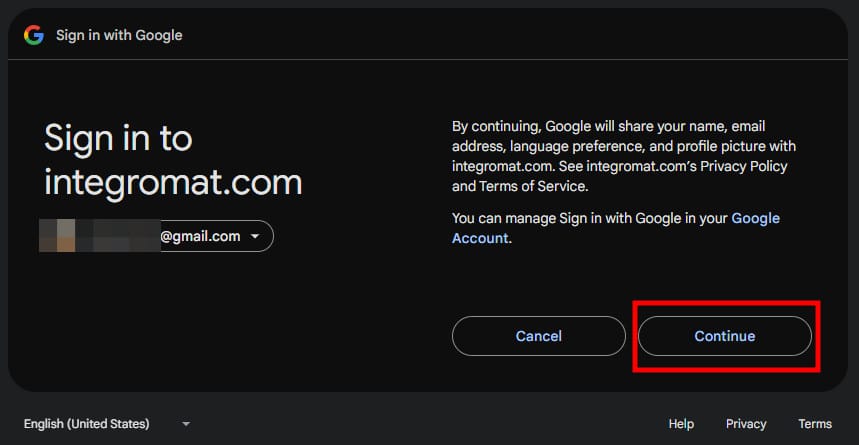Select the @gmail.com account chip
The image size is (859, 445).
(200, 236)
